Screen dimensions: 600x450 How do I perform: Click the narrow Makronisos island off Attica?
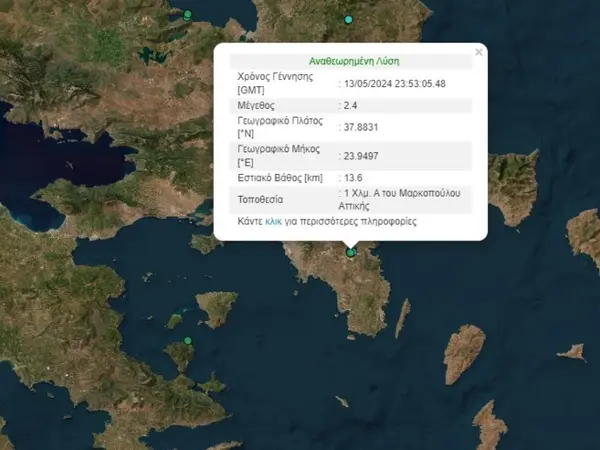pos(402,318)
